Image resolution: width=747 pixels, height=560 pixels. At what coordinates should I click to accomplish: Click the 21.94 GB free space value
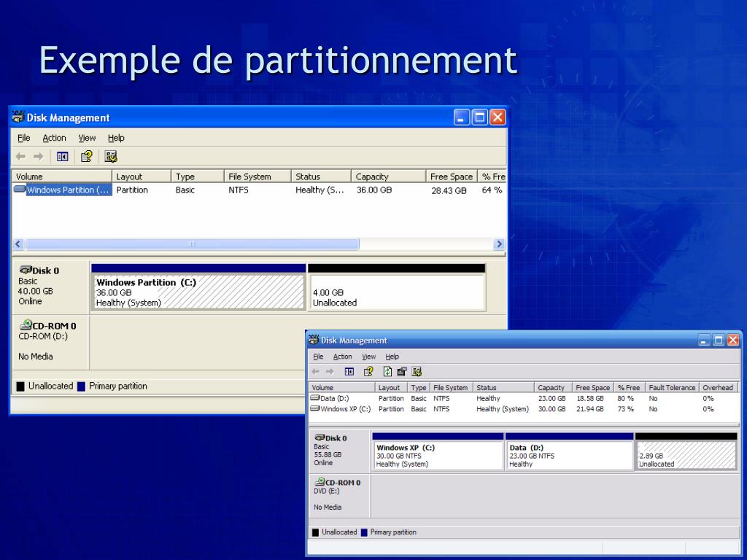pyautogui.click(x=590, y=409)
